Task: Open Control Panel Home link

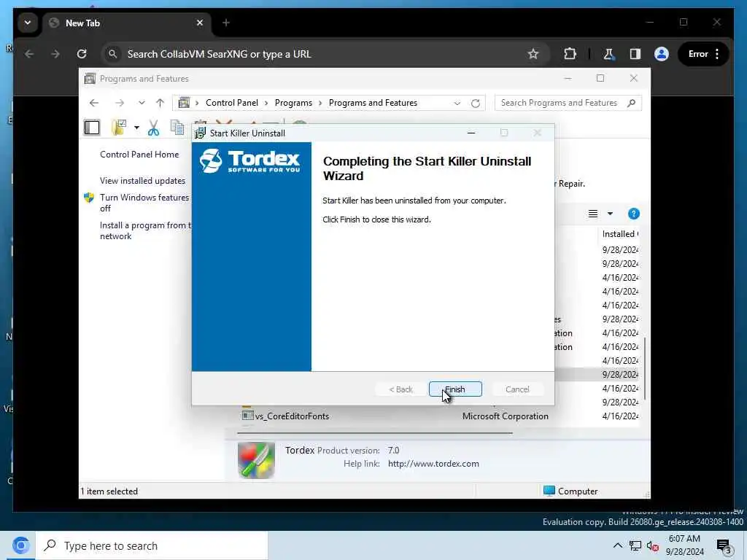Action: click(x=139, y=155)
